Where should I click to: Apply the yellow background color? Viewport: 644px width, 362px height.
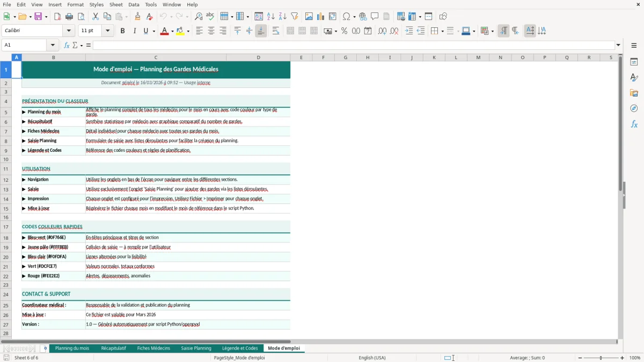[180, 32]
